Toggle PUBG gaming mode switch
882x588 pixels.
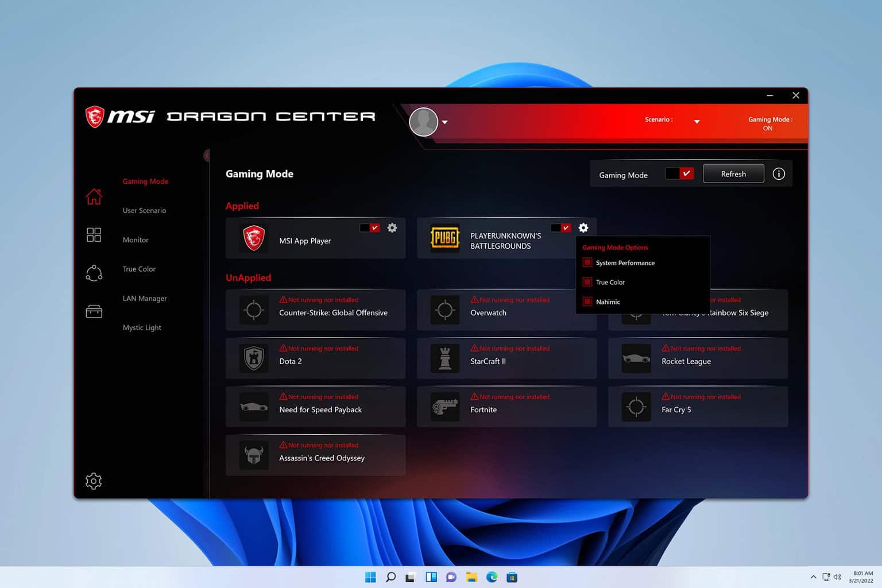pos(561,228)
